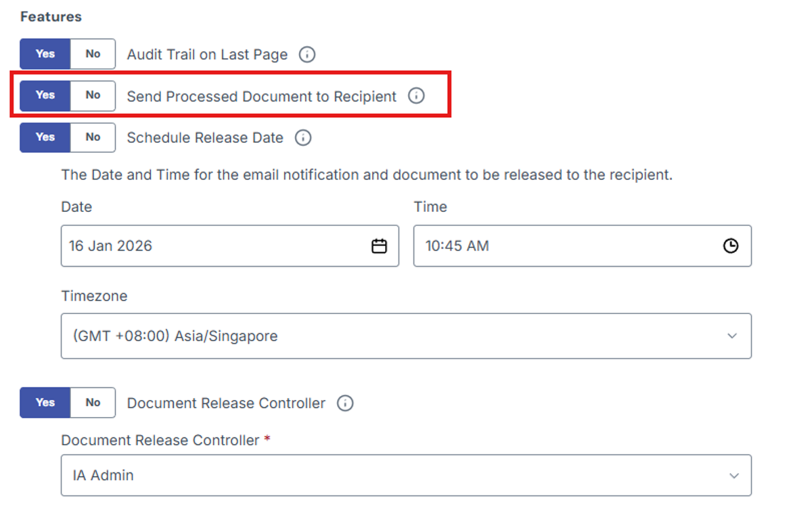Choose No for Send Processed Document to Recipient
The height and width of the screenshot is (509, 812).
(x=93, y=95)
